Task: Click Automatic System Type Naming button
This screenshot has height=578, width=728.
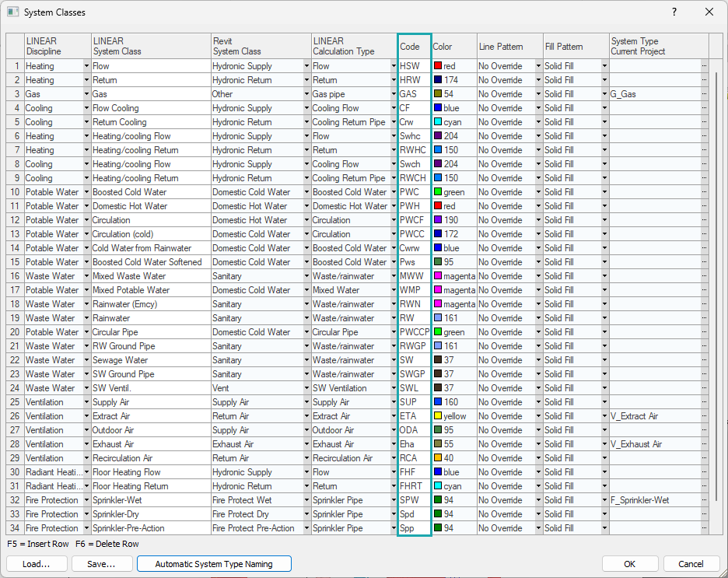Action: click(214, 564)
